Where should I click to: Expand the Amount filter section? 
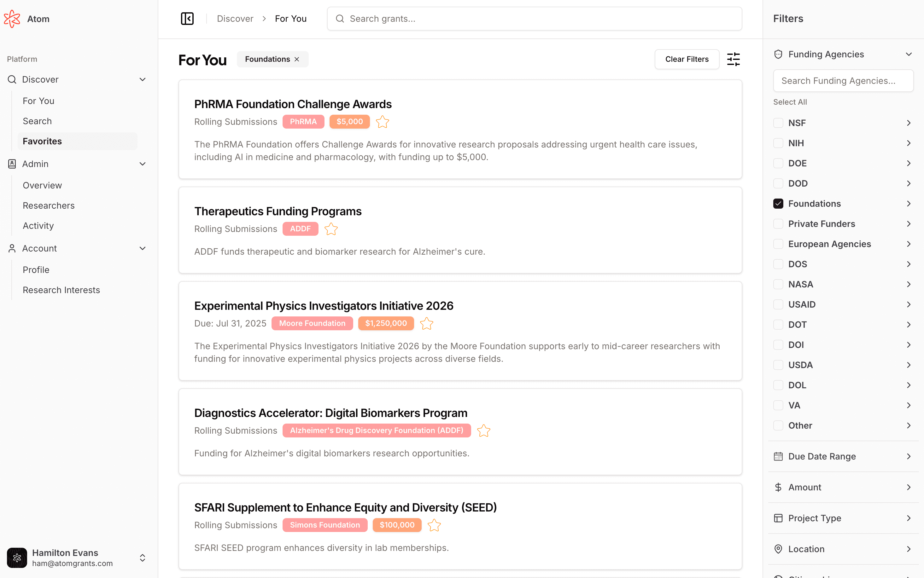[843, 488]
